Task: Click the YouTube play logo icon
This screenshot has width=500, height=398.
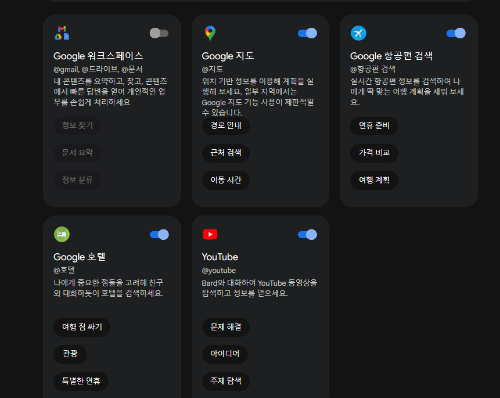Action: click(x=210, y=234)
